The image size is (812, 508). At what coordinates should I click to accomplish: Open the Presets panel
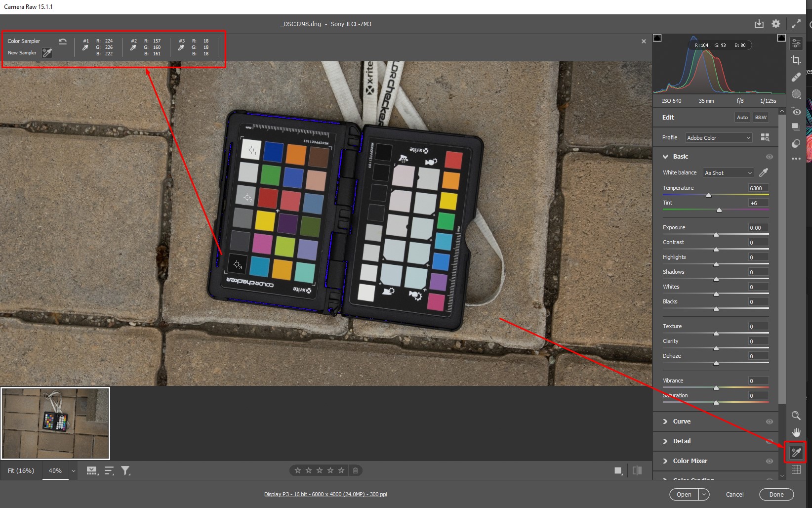point(796,127)
